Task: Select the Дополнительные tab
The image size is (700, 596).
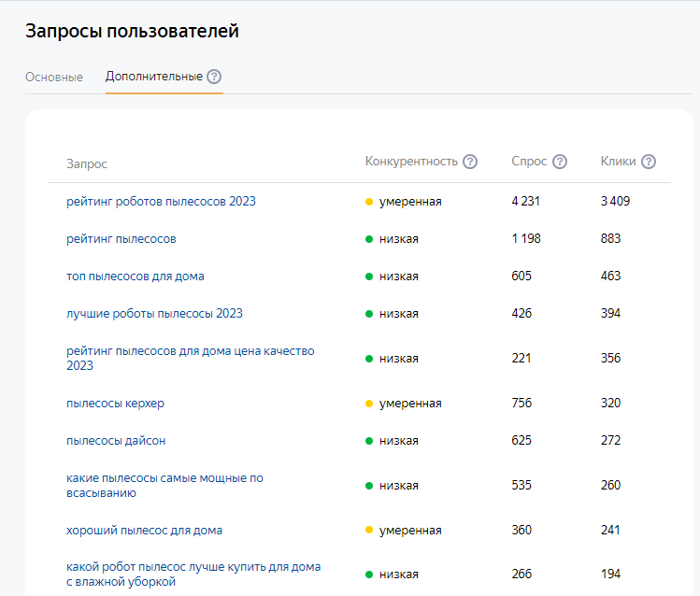Action: 154,77
